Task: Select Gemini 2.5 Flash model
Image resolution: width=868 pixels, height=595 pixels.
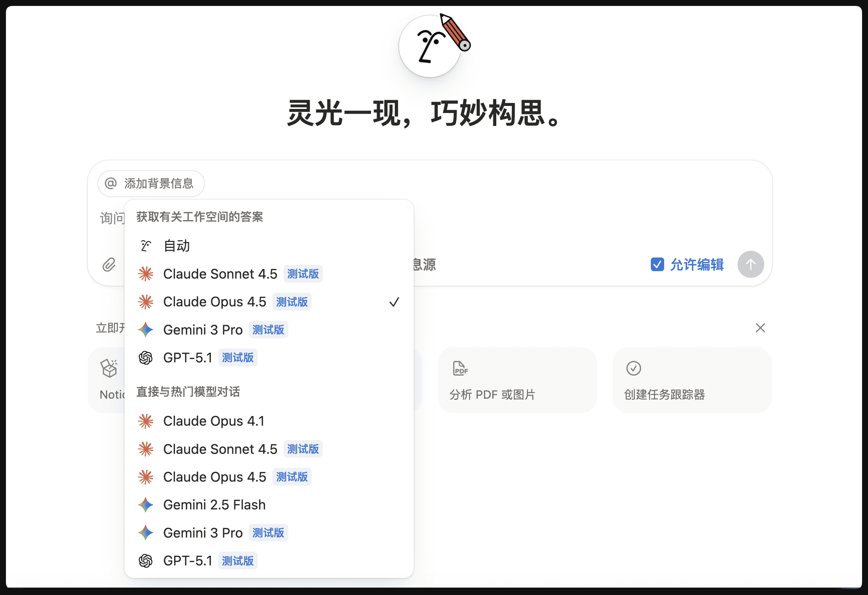Action: pos(269,505)
